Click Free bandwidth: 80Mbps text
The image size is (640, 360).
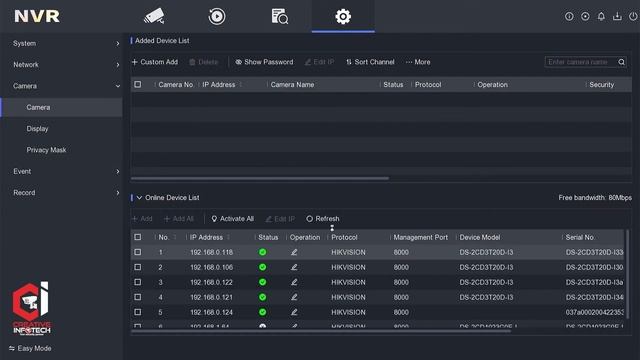pos(595,198)
